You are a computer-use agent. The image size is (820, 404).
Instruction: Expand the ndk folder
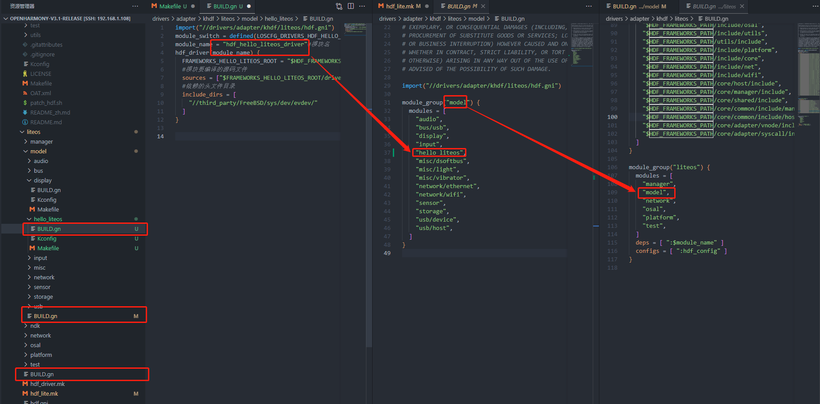click(26, 326)
